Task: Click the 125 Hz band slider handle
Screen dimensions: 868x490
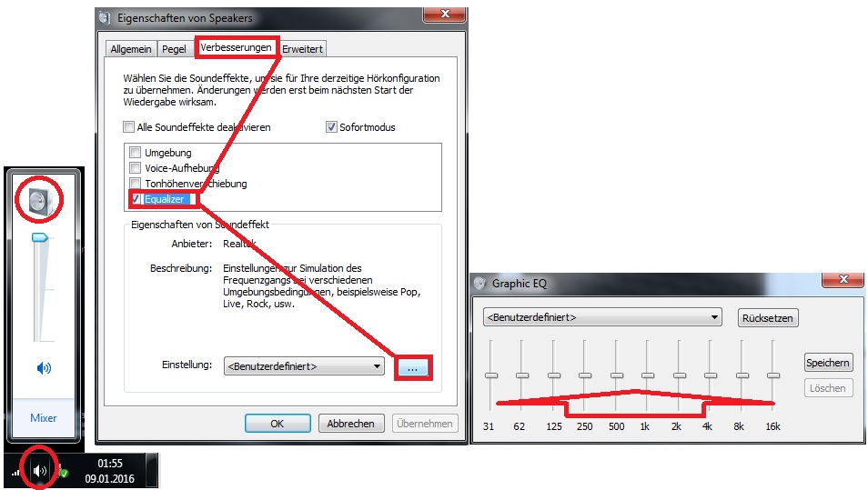Action: coord(553,375)
